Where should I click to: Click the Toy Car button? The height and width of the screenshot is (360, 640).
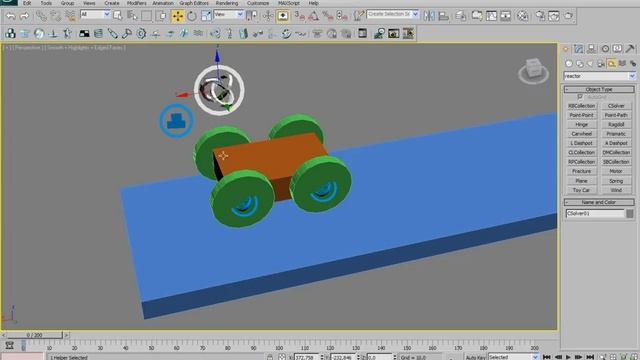pyautogui.click(x=582, y=190)
